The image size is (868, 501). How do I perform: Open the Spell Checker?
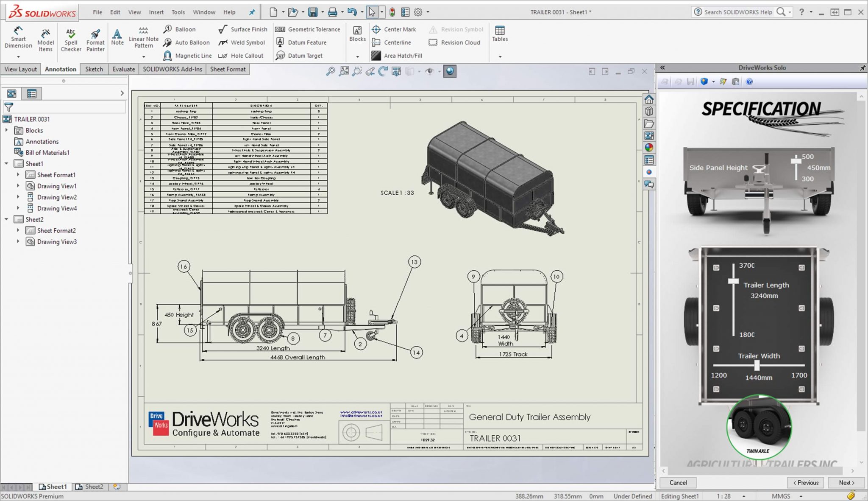click(x=71, y=40)
